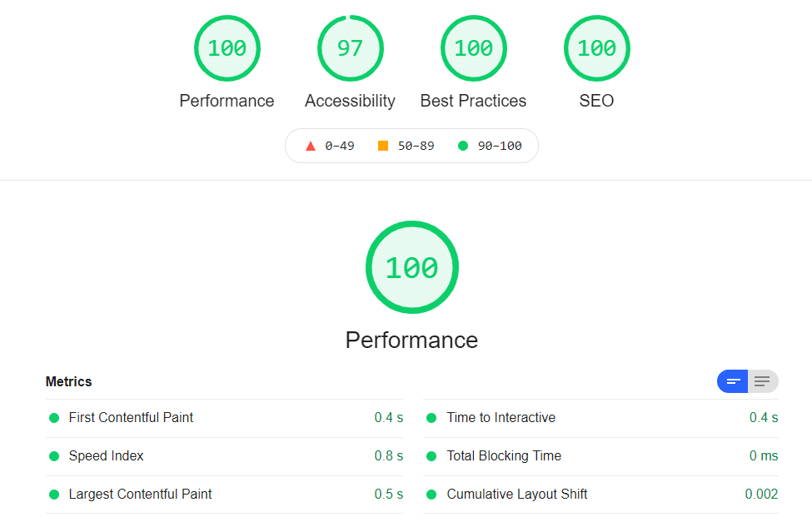Click the orange square 50–89 legend icon
Image resolution: width=812 pixels, height=522 pixels.
(383, 146)
